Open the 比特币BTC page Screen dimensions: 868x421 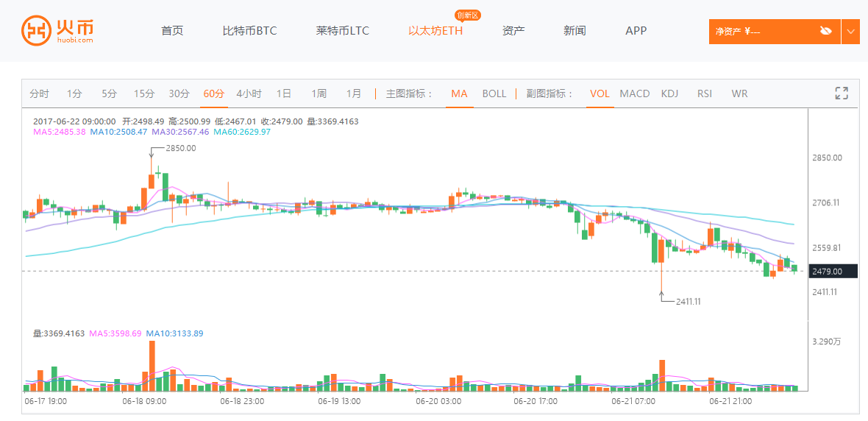(249, 31)
